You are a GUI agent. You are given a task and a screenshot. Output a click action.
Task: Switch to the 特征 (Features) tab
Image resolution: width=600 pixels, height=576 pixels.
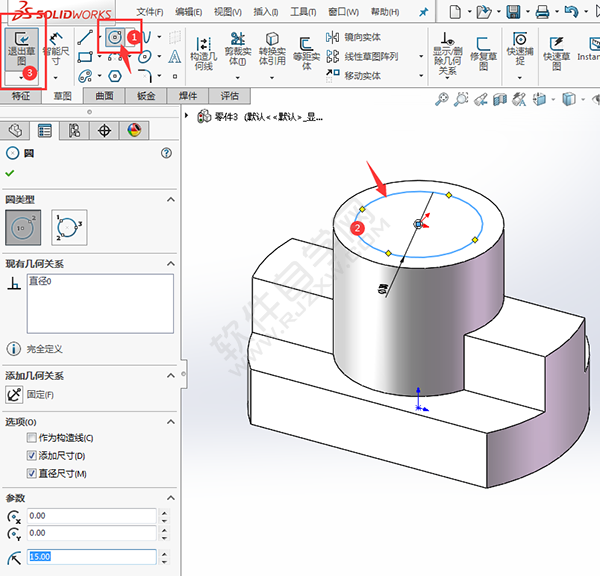click(x=21, y=96)
